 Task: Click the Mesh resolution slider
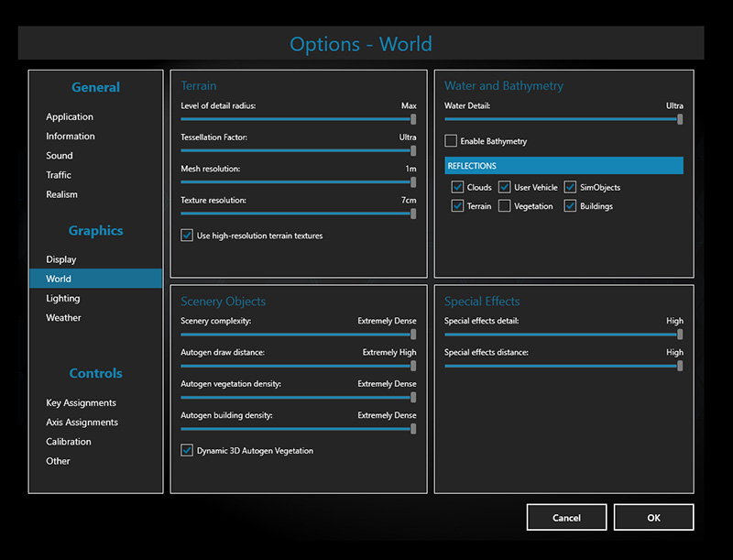[x=299, y=181]
